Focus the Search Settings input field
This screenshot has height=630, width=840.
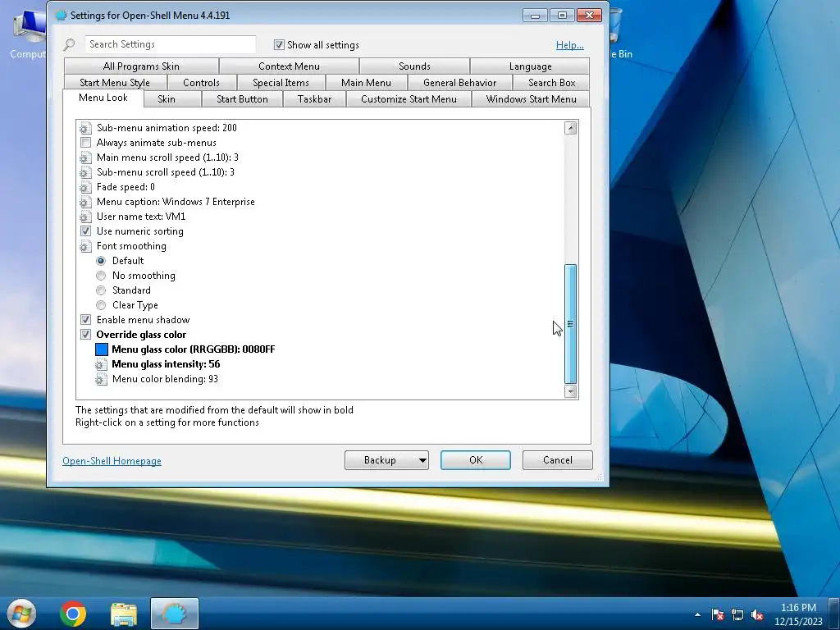point(171,44)
